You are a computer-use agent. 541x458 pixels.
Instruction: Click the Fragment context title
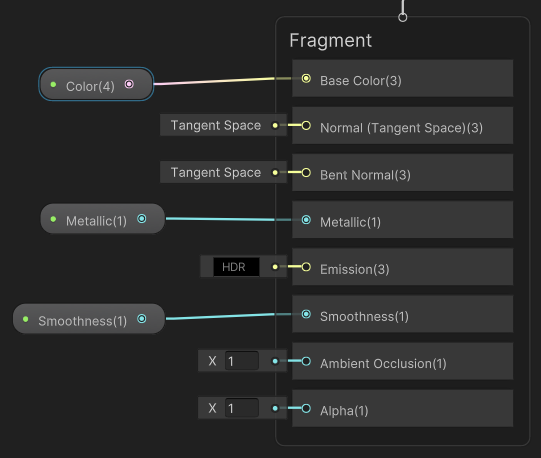(x=331, y=40)
